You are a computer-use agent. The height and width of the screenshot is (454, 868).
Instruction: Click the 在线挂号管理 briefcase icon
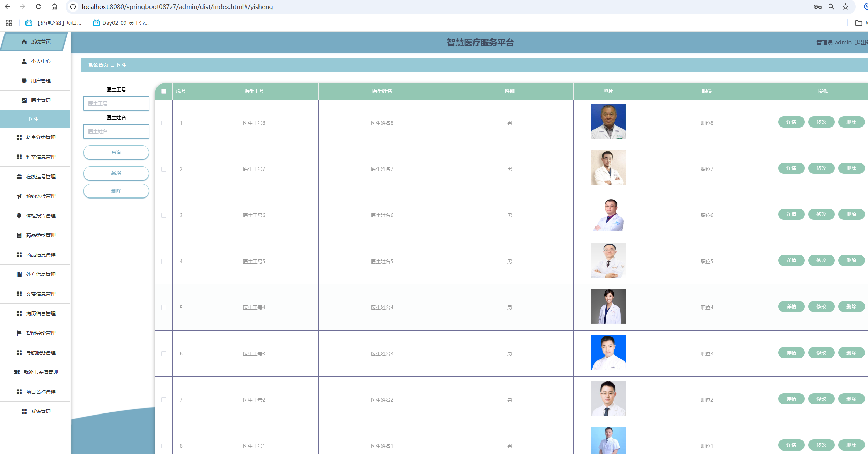pyautogui.click(x=19, y=176)
